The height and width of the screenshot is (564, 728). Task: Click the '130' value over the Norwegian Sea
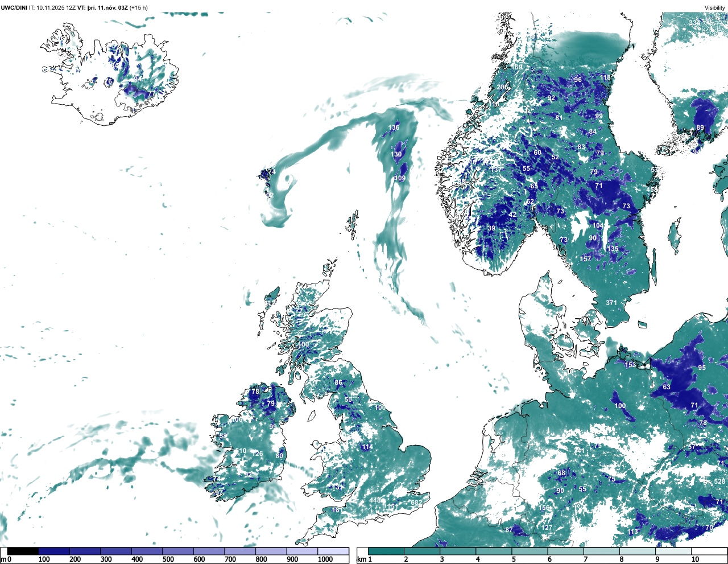click(x=396, y=154)
